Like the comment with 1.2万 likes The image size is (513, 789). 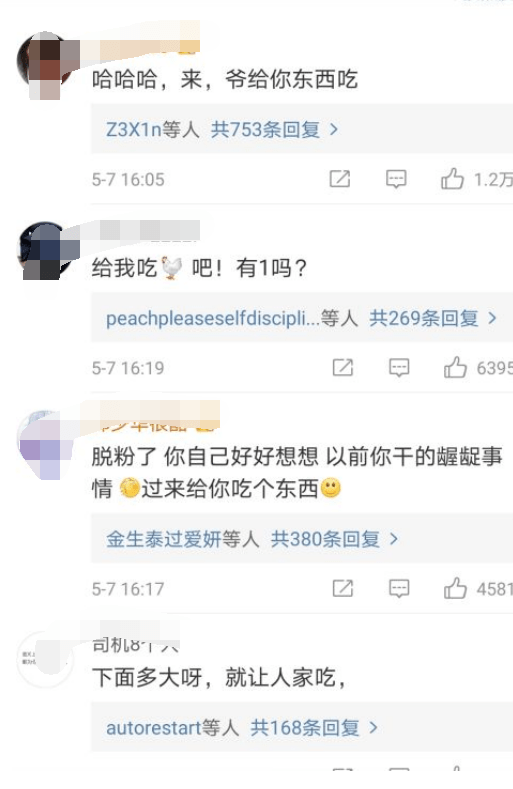[x=452, y=178]
